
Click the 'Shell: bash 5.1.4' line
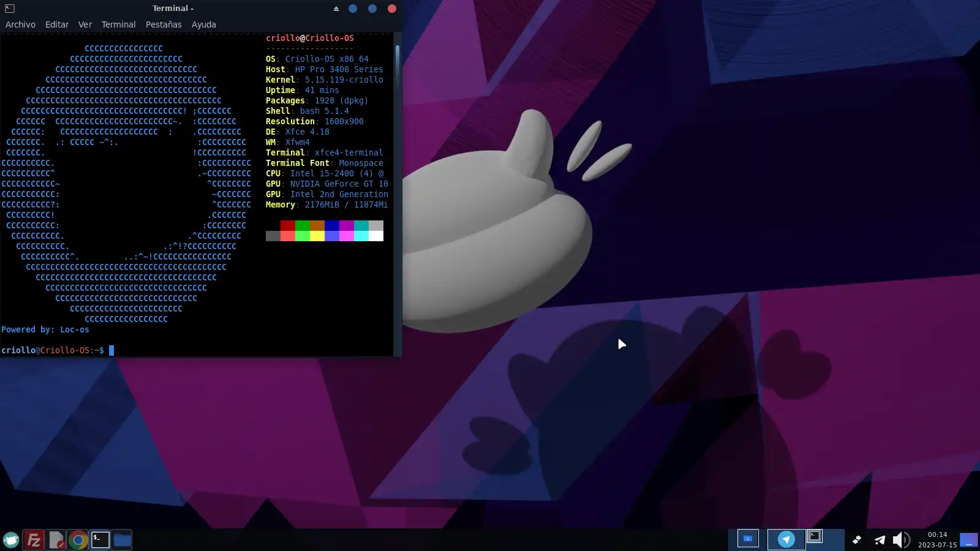click(x=307, y=111)
